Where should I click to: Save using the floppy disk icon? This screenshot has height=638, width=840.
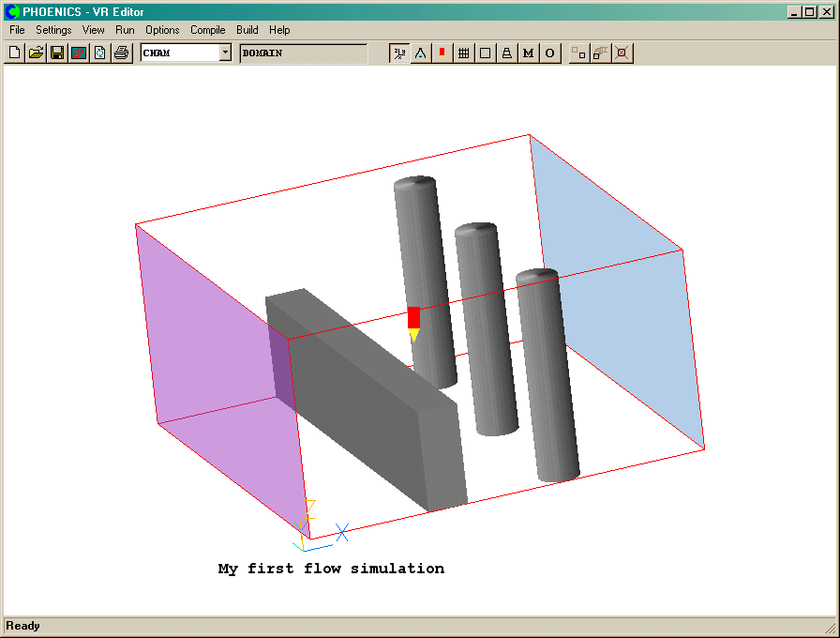coord(57,53)
